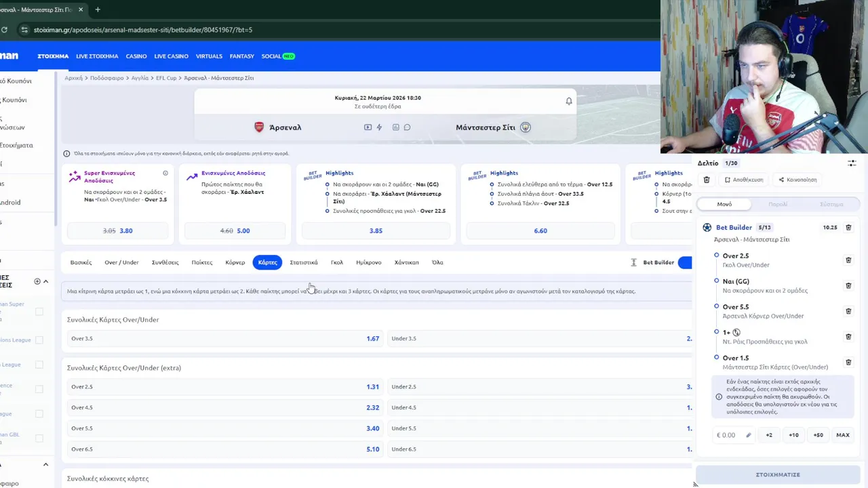Open the Βασικές market tab
Screen dimensions: 868x488
point(81,262)
